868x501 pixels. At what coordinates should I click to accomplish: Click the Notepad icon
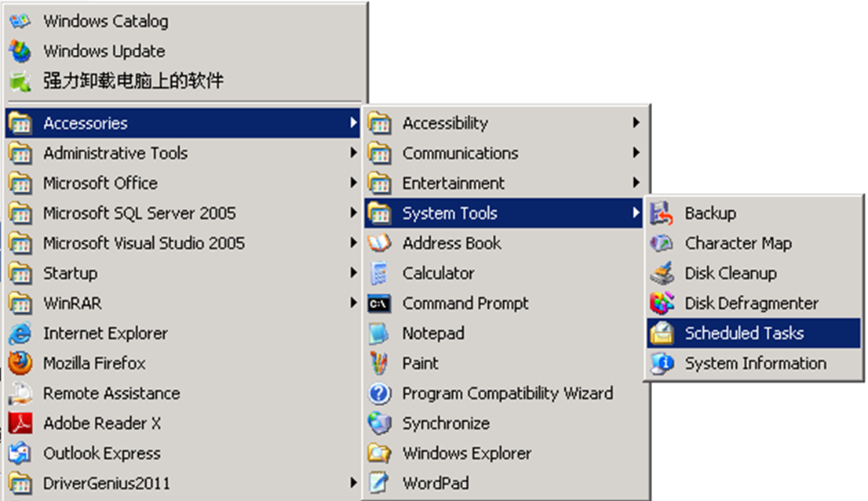coord(380,333)
